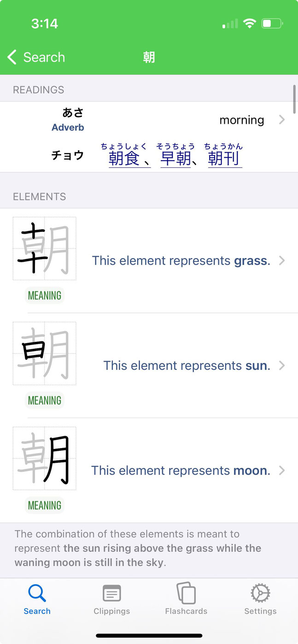298x644 pixels.
Task: Open the 朝刊 example word link
Action: 224,159
